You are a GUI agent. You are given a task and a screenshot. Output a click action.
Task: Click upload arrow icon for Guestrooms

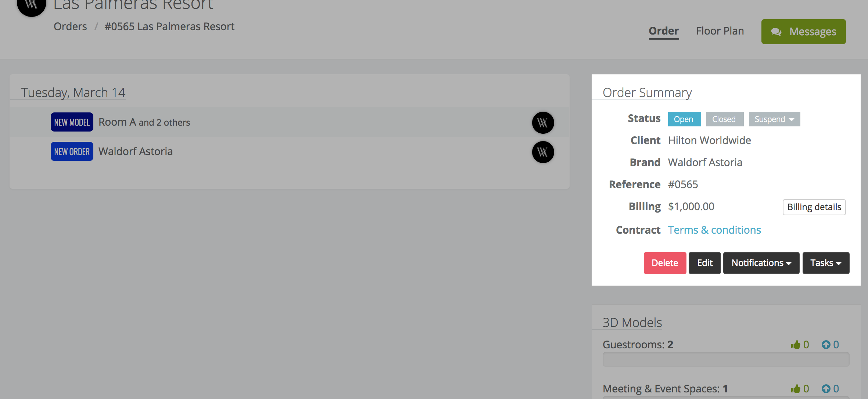(x=826, y=345)
